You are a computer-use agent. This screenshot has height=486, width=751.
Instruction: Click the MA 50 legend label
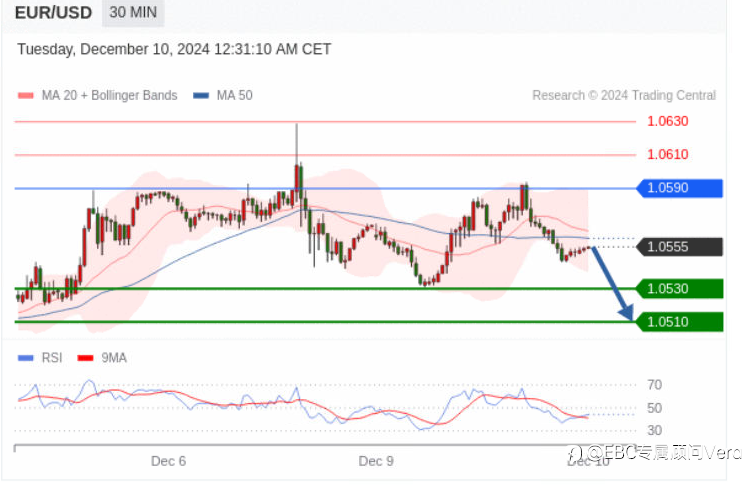234,96
